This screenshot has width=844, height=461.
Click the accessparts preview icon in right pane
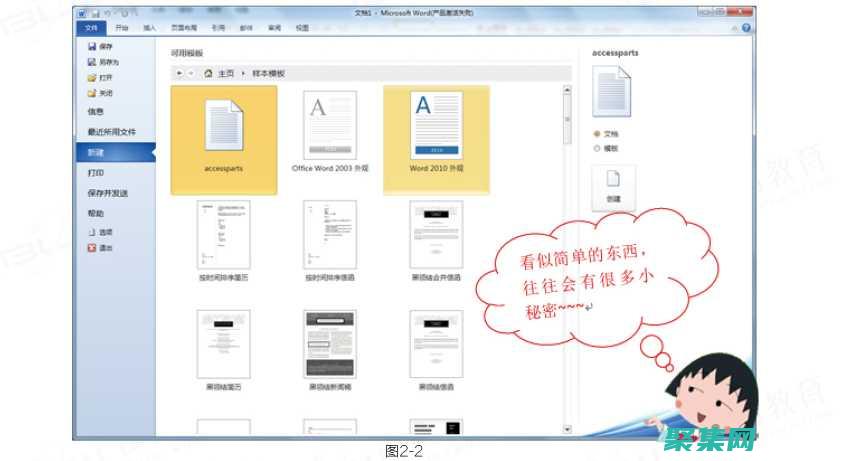611,92
